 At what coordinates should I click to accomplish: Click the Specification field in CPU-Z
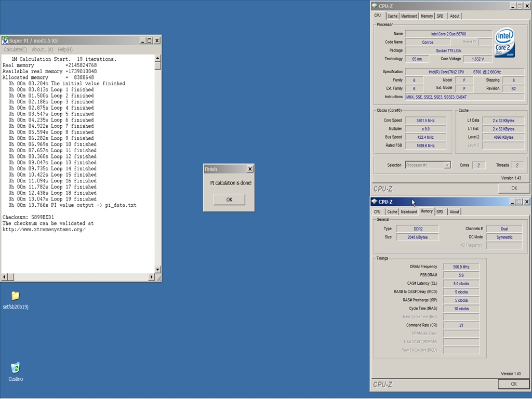click(465, 72)
